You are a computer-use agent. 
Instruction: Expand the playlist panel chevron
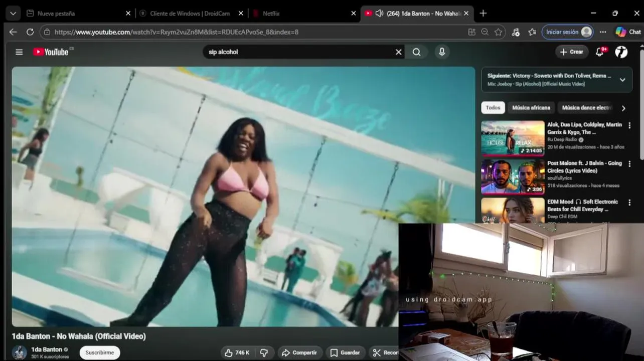[x=622, y=80]
